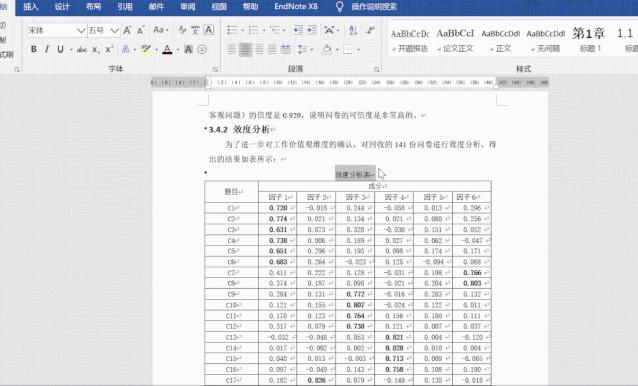Show or hide paragraph marks
The width and height of the screenshot is (638, 386).
(370, 30)
